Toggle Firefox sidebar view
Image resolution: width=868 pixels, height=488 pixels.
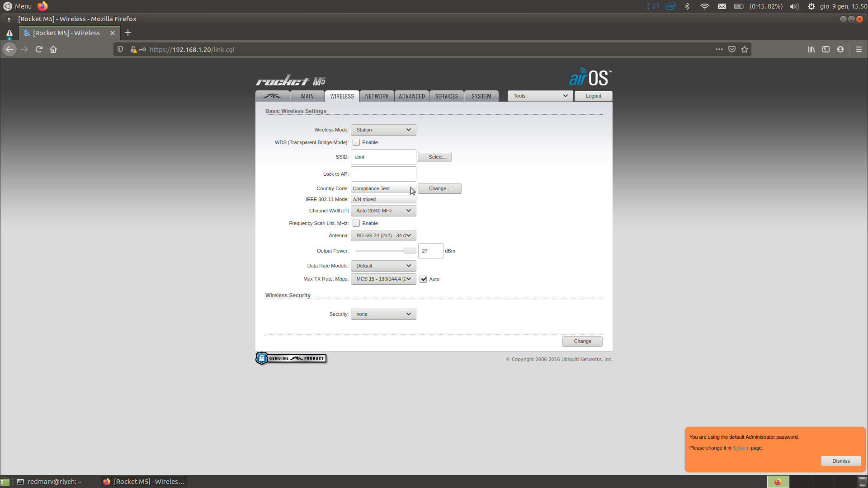pos(826,49)
